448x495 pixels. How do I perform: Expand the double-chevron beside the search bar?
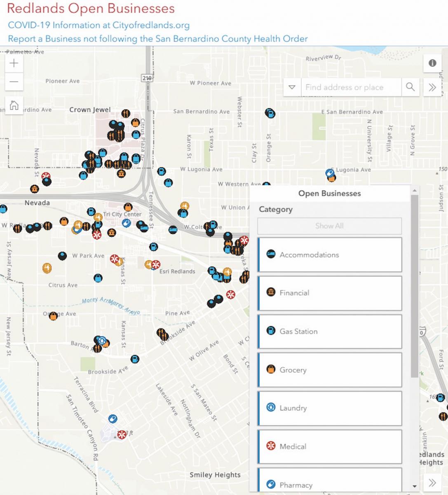point(432,87)
